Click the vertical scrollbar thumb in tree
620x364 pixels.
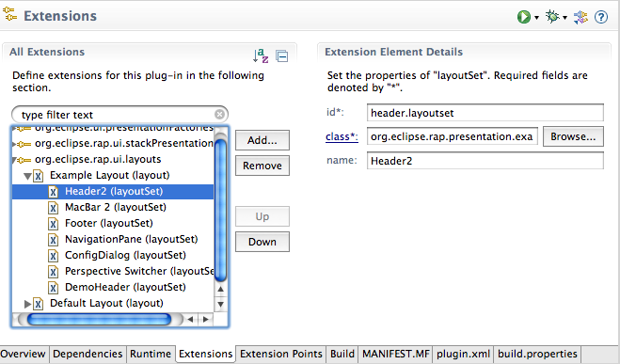[220, 211]
